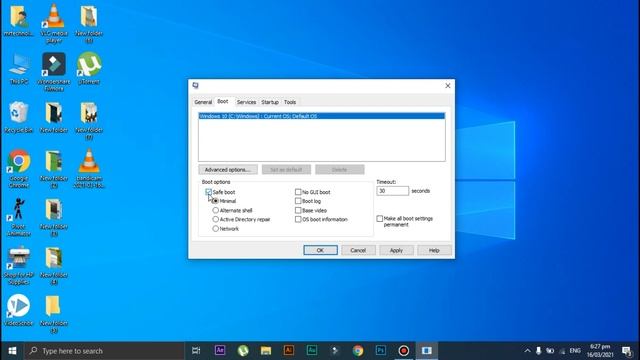Show hidden system tray icons

tap(527, 351)
